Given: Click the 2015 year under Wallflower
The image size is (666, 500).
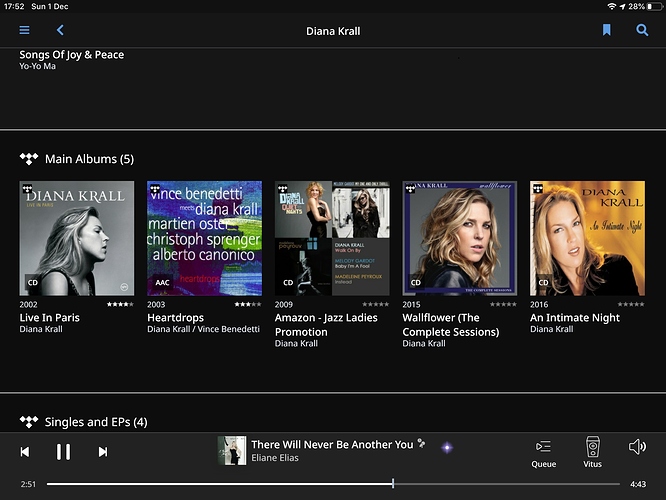Looking at the screenshot, I should click(411, 305).
